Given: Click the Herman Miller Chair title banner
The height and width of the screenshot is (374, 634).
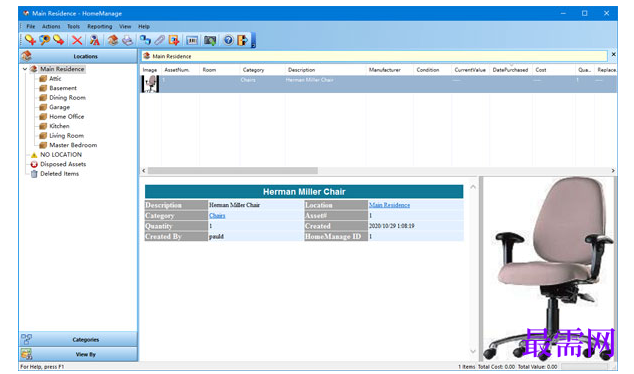Looking at the screenshot, I should (304, 192).
